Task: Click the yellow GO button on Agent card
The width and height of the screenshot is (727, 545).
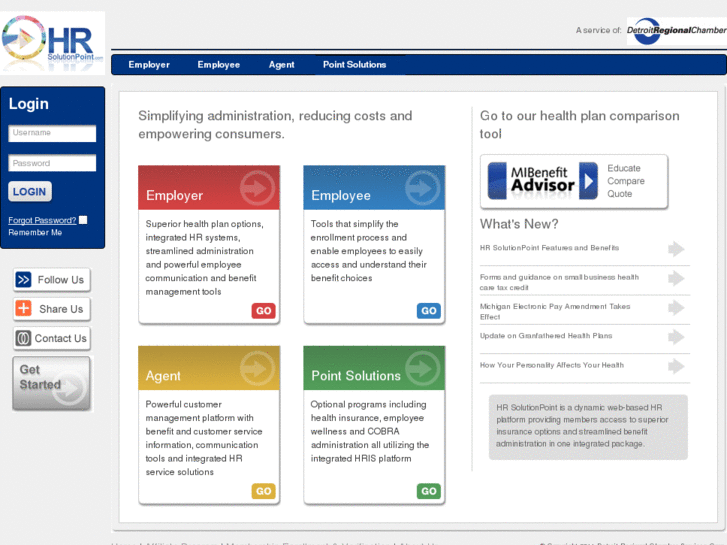Action: point(263,491)
